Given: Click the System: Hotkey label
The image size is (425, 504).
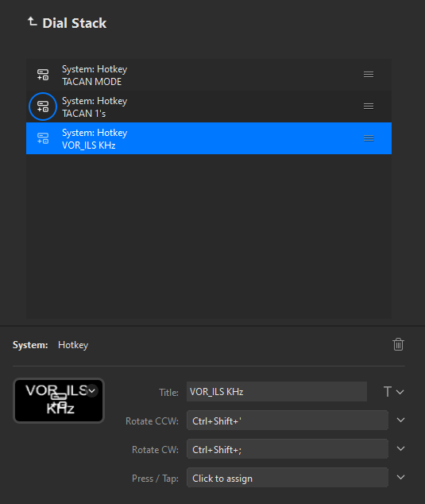Looking at the screenshot, I should [50, 345].
